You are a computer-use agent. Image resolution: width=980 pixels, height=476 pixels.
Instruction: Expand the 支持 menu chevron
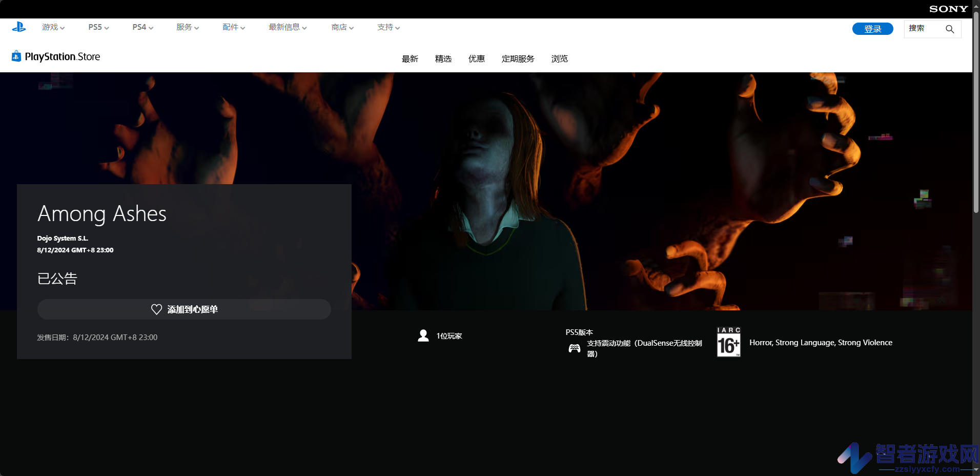coord(398,28)
